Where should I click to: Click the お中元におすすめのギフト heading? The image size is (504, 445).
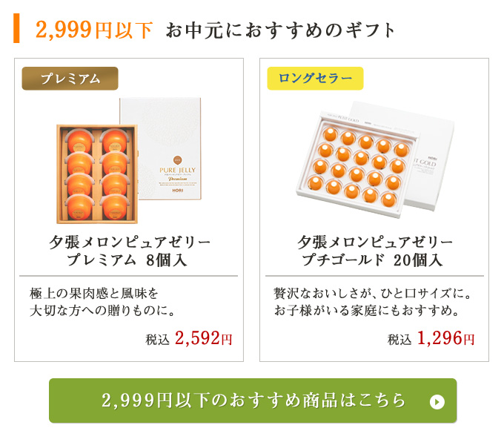coord(280,30)
